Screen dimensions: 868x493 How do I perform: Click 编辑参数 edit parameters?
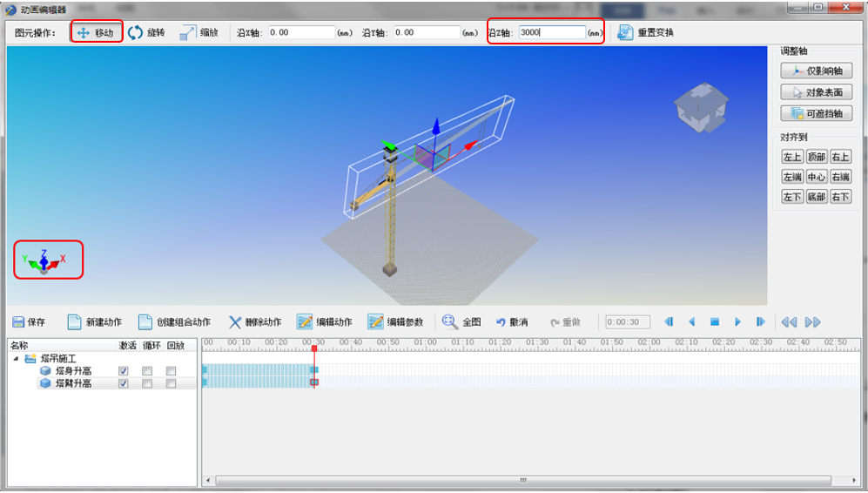tap(395, 322)
